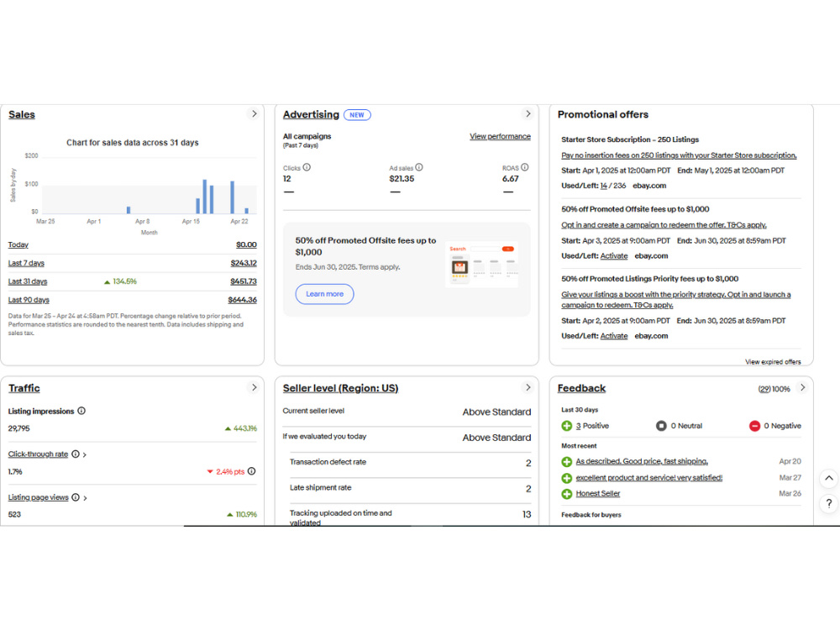This screenshot has width=840, height=630.
Task: Click the 29,795 impressions value
Action: 18,428
